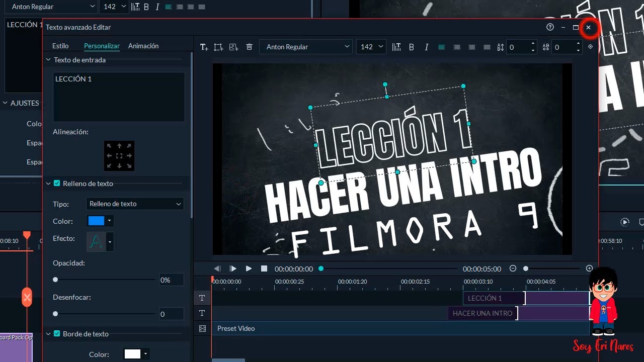Image resolution: width=644 pixels, height=362 pixels.
Task: Select the center option in alignment grid
Action: tap(119, 156)
